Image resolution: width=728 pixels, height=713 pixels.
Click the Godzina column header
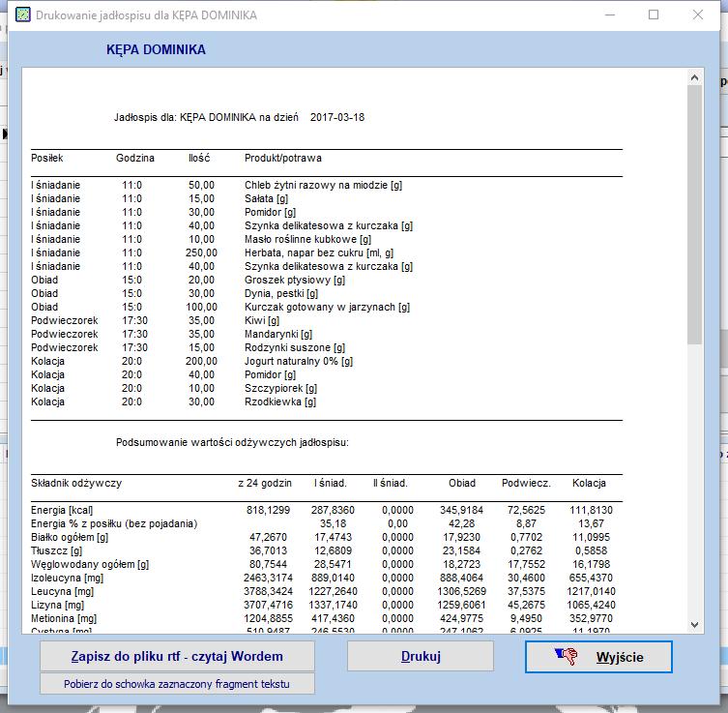pos(135,158)
